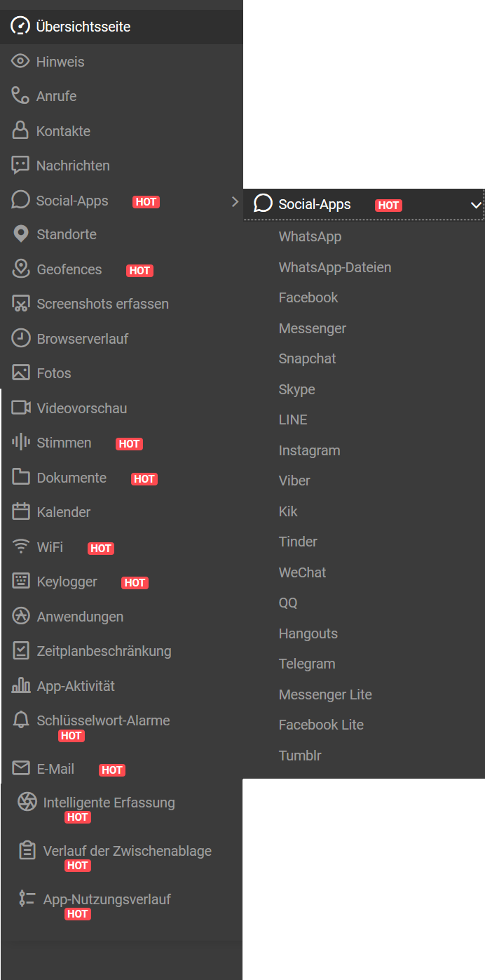
Task: Expand Social-Apps using the sidebar right chevron
Action: click(x=235, y=202)
